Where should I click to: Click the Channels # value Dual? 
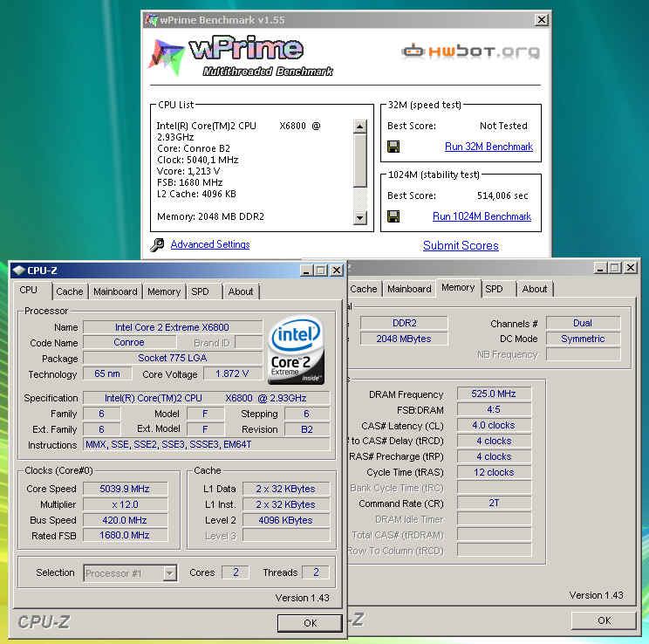583,323
